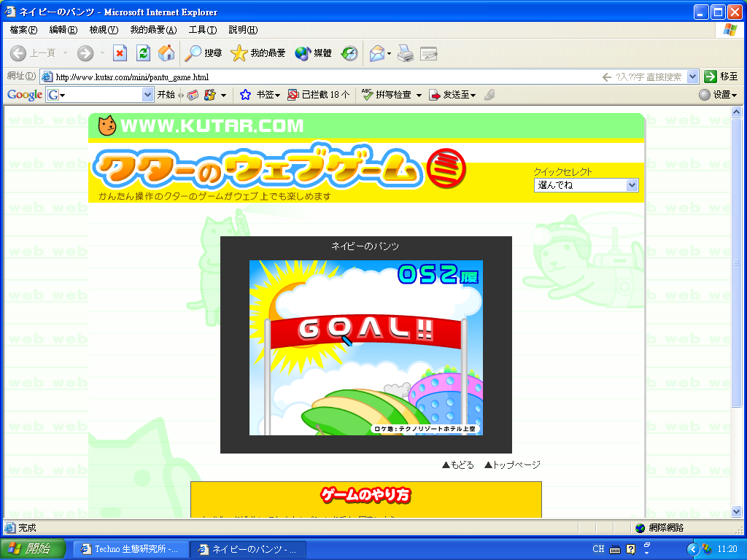The height and width of the screenshot is (560, 747).
Task: Click the Windows flag throbber icon
Action: pos(729,30)
